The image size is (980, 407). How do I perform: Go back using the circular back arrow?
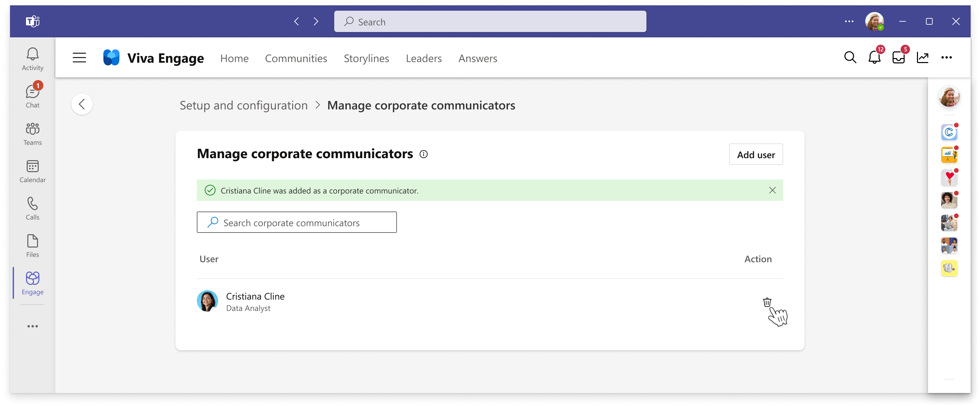click(82, 104)
